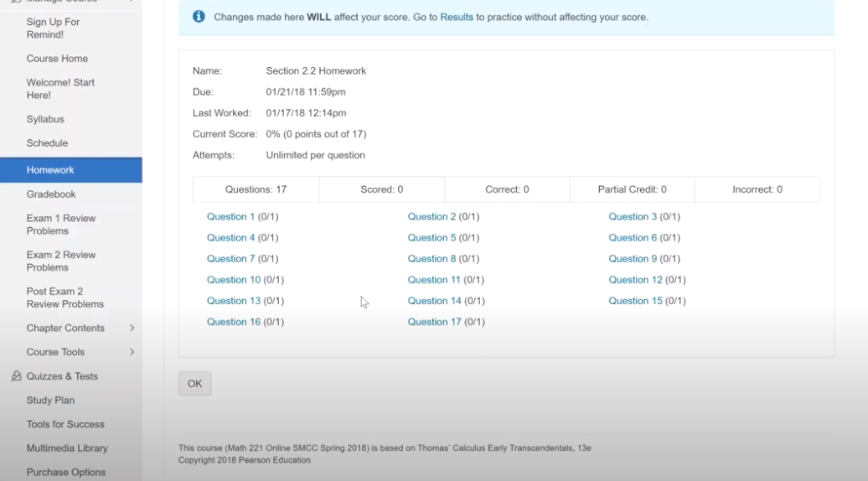Screen dimensions: 868x481
Task: Expand the Chapter Contents arrow
Action: point(132,328)
